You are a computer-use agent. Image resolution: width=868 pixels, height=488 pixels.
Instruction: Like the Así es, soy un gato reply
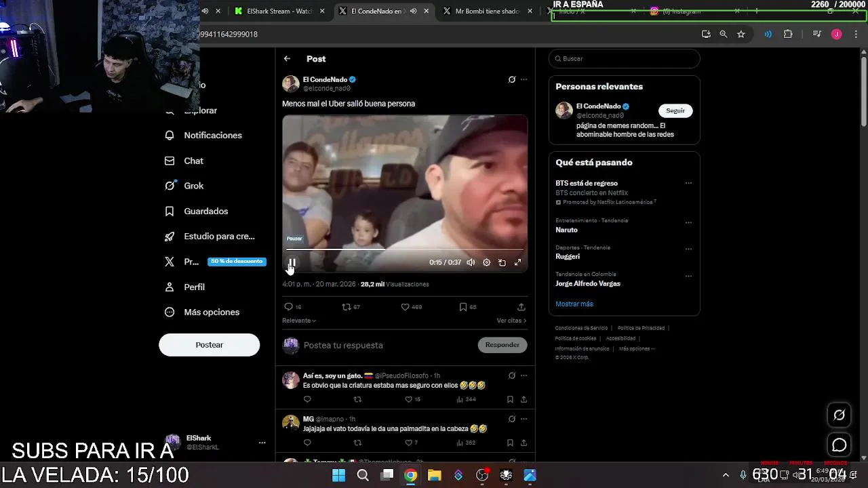pyautogui.click(x=408, y=400)
